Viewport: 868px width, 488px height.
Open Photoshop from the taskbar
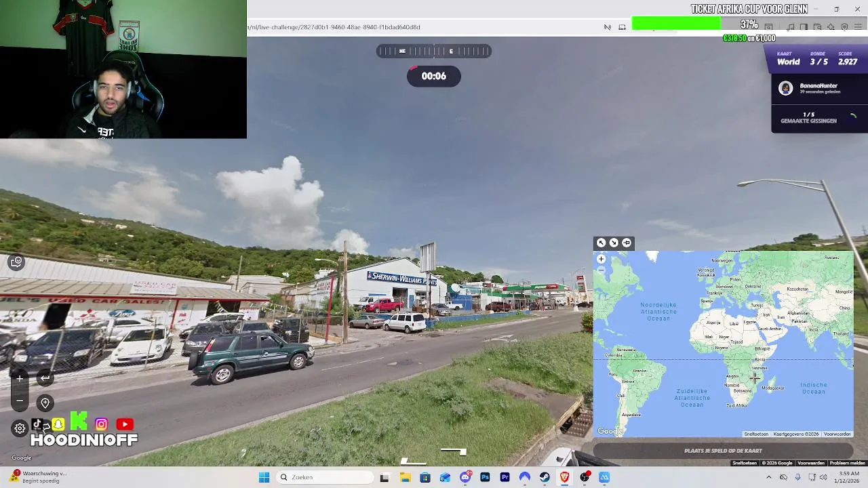coord(485,477)
